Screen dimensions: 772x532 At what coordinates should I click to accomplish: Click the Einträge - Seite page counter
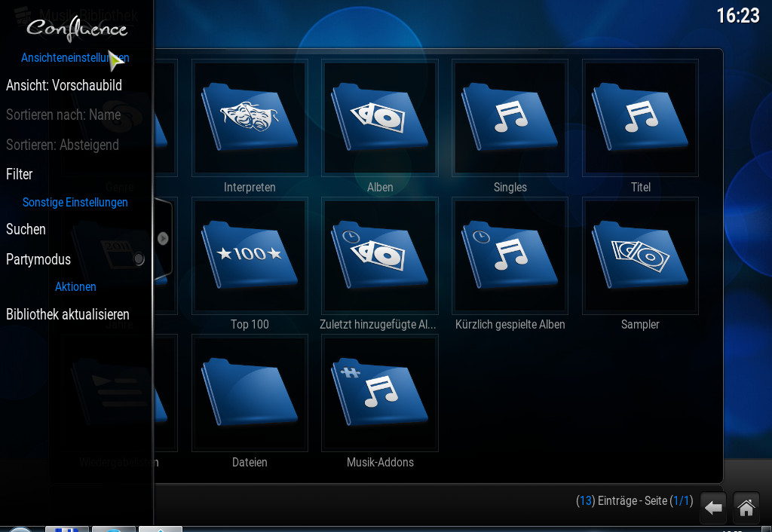tap(635, 500)
